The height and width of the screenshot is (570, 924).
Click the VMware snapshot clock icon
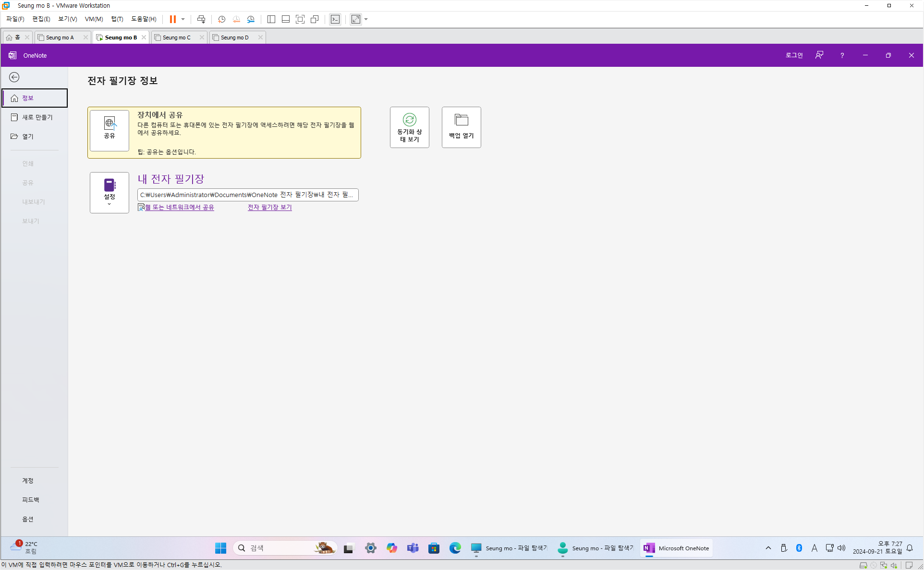(x=221, y=19)
